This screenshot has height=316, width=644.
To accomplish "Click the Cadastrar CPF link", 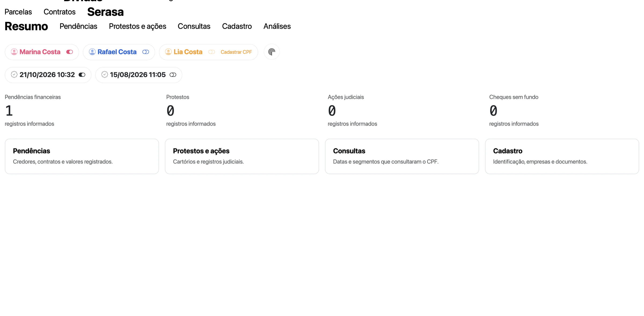I will point(236,52).
